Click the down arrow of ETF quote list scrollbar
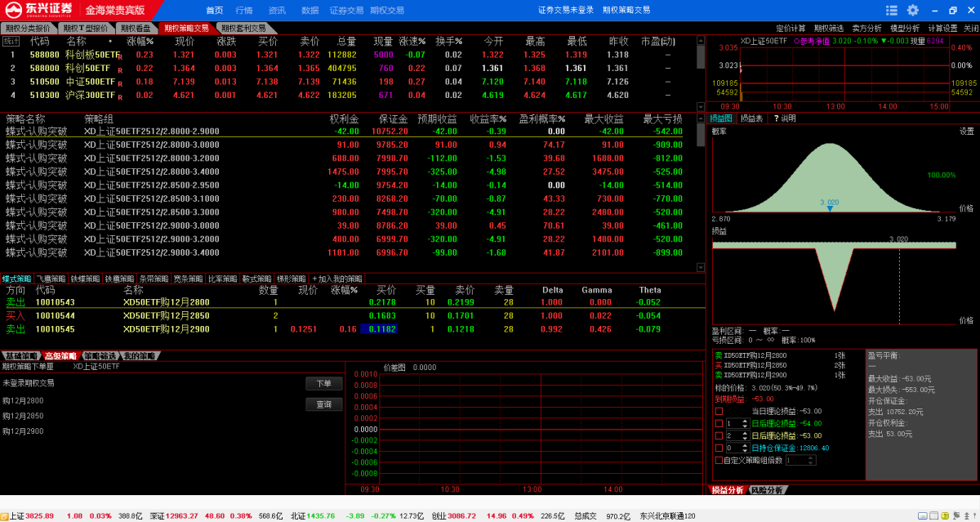The width and height of the screenshot is (980, 522). coord(700,106)
